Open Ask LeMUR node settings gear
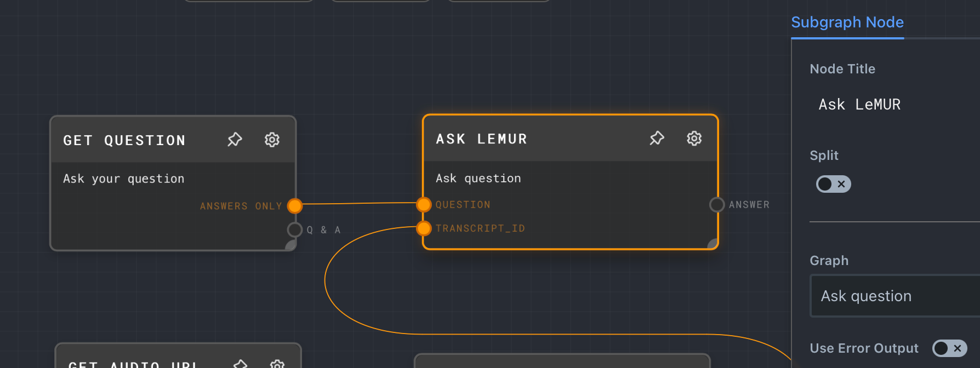 pyautogui.click(x=694, y=139)
